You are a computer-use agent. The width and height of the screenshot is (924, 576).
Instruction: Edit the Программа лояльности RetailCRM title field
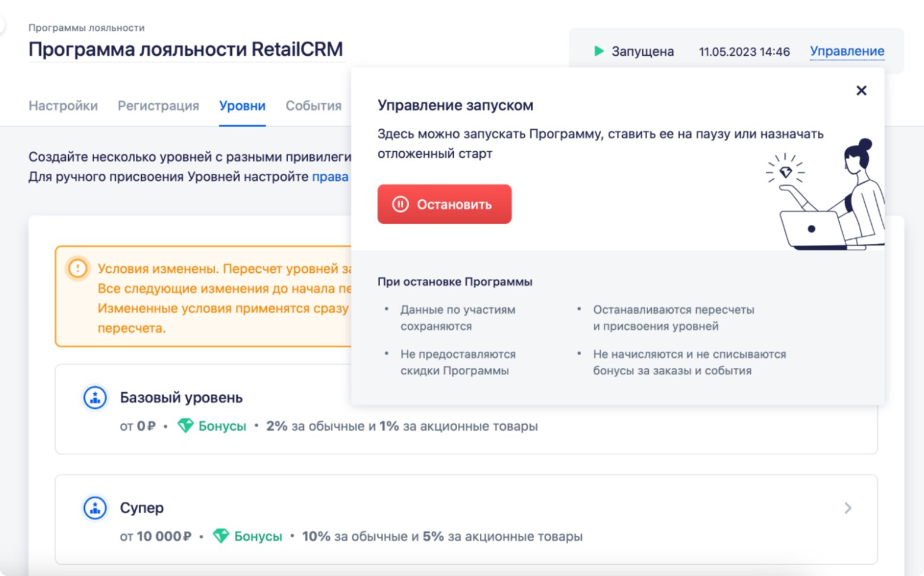pyautogui.click(x=186, y=49)
